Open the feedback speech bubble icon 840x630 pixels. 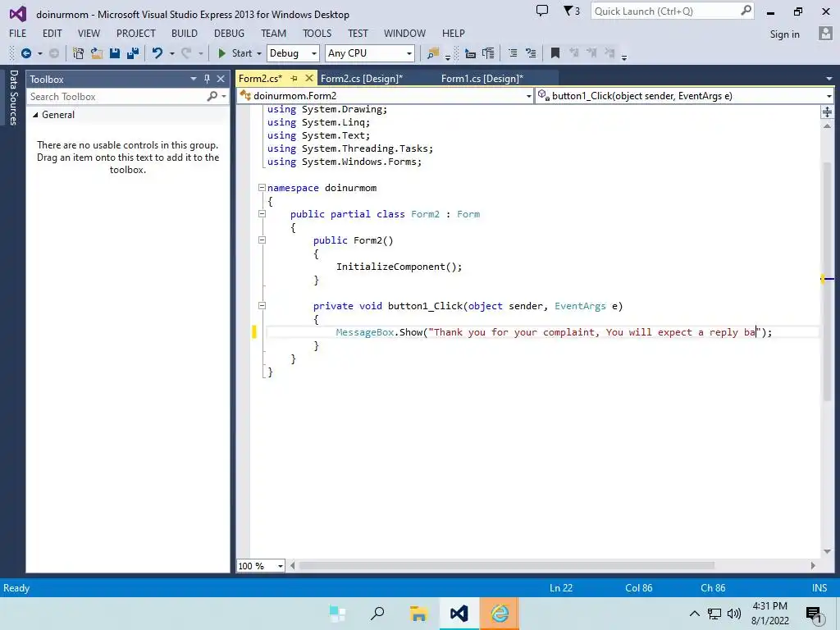542,11
